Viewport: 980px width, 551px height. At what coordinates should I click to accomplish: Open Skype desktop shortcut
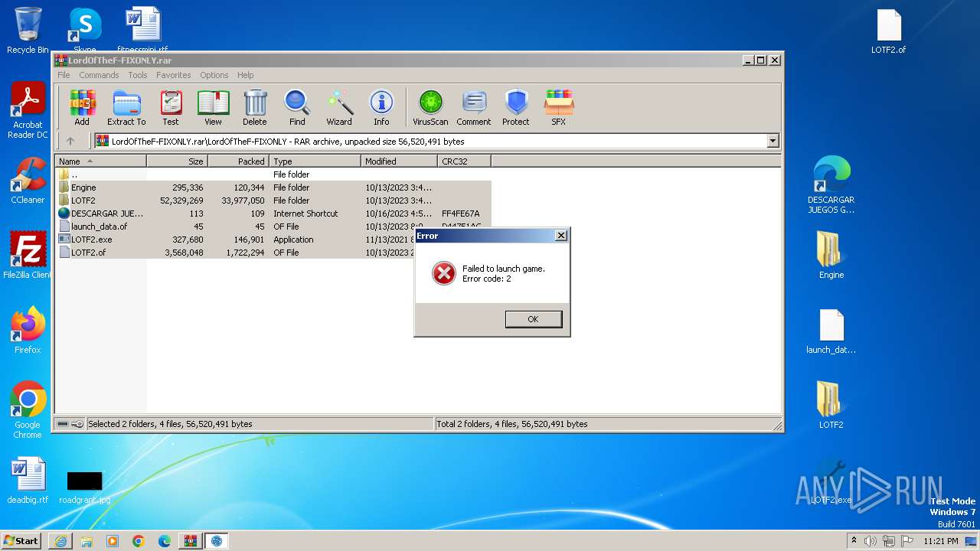84,31
